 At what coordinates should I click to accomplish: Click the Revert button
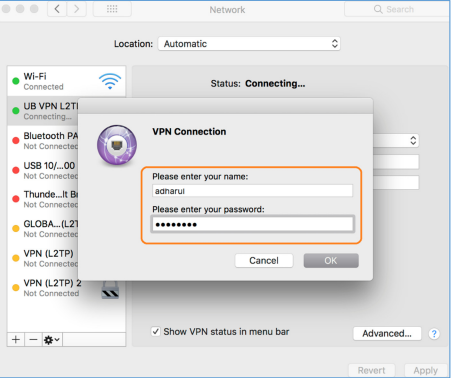click(371, 371)
